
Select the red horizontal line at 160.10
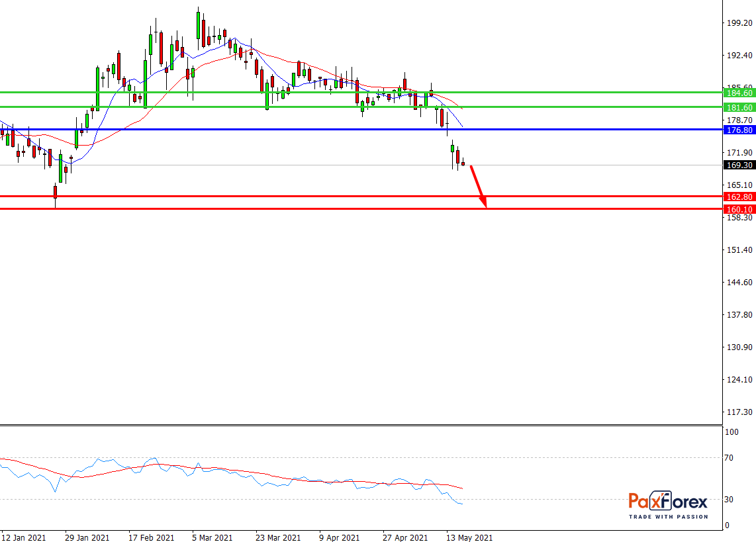tap(361, 208)
